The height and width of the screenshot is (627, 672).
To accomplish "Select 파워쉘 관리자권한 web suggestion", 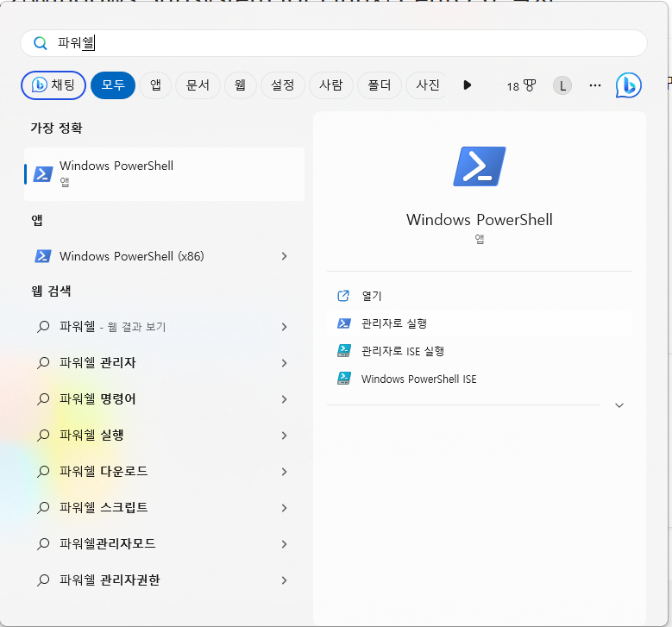I will [x=165, y=580].
